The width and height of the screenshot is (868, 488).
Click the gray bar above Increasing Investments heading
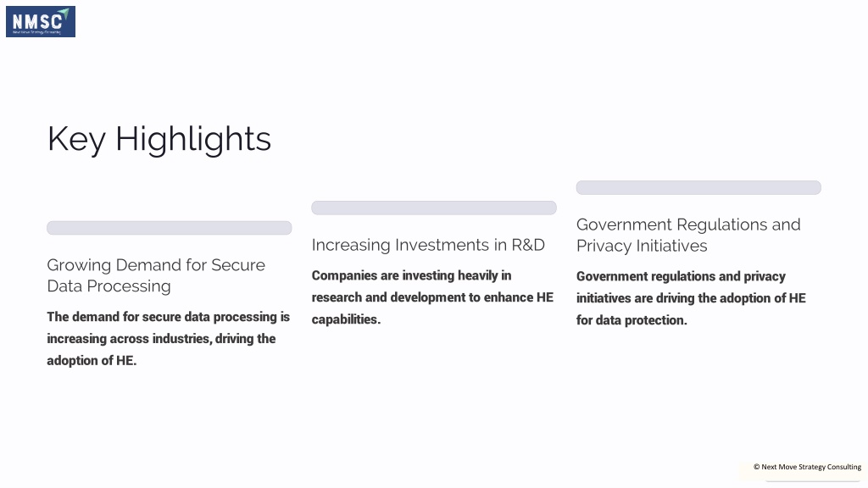433,208
